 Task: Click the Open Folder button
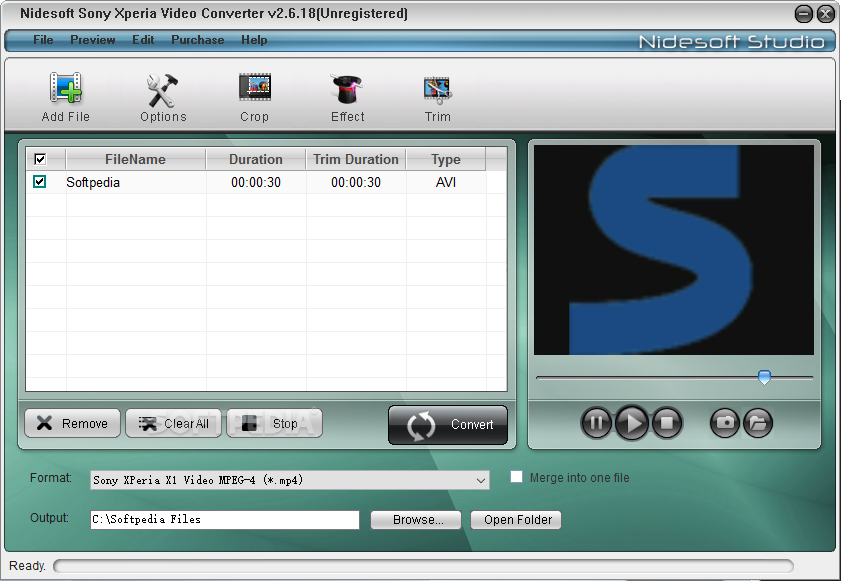[516, 520]
